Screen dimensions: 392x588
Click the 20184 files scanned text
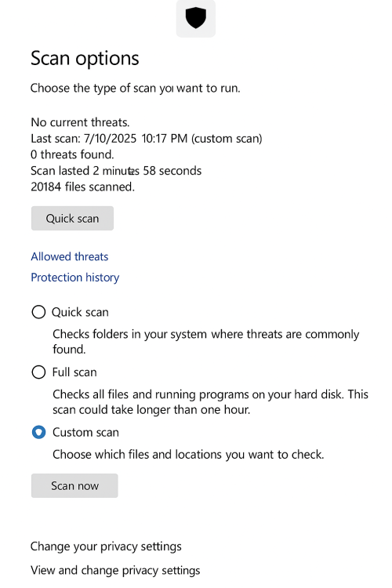82,187
